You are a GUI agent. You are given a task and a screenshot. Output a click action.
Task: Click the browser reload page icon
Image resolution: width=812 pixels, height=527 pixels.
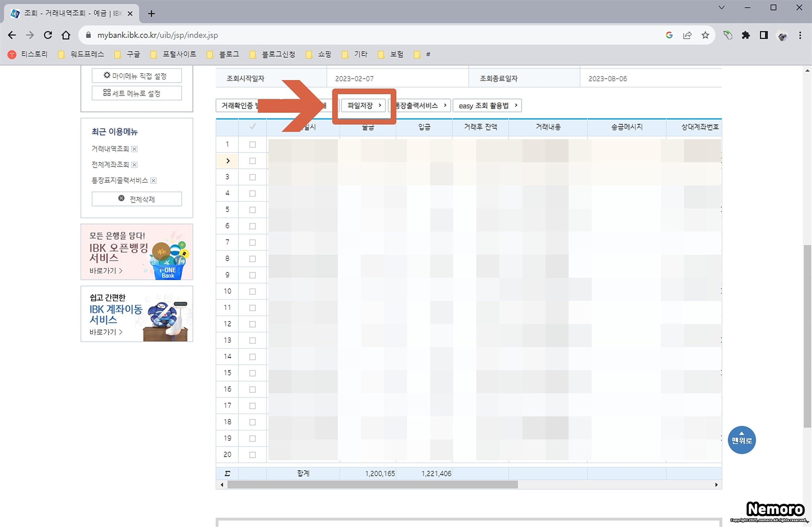tap(48, 35)
